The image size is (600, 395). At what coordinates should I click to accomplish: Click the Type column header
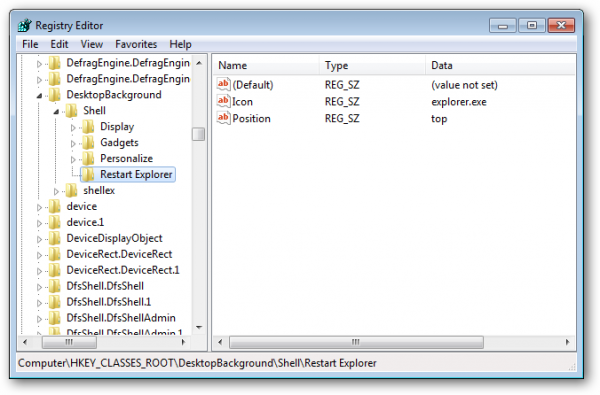coord(372,65)
